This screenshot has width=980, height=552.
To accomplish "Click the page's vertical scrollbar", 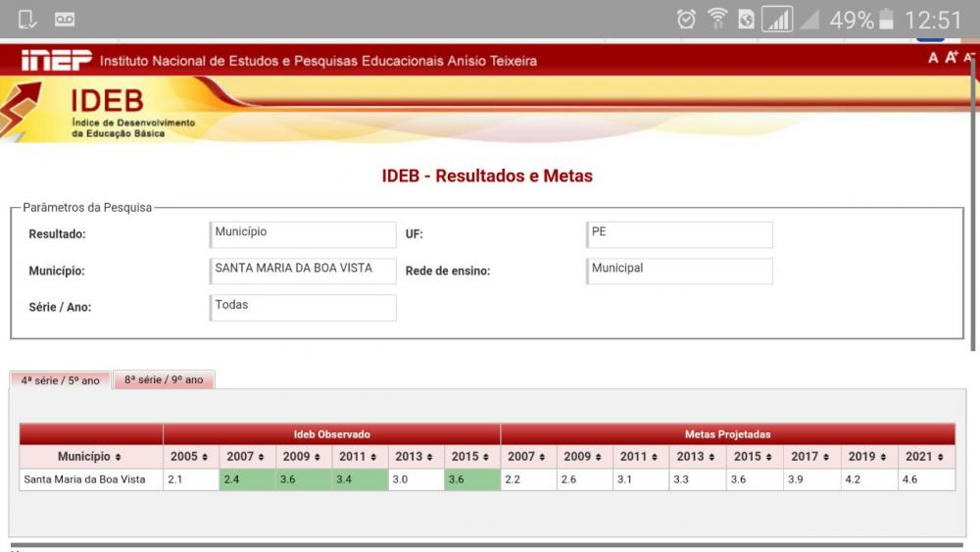I will click(x=973, y=196).
